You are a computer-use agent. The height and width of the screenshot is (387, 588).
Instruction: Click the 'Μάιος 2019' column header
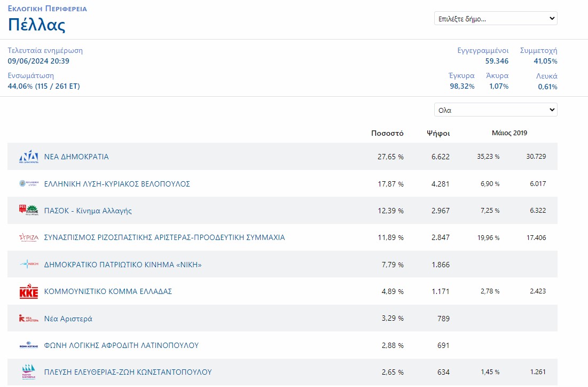coord(509,133)
